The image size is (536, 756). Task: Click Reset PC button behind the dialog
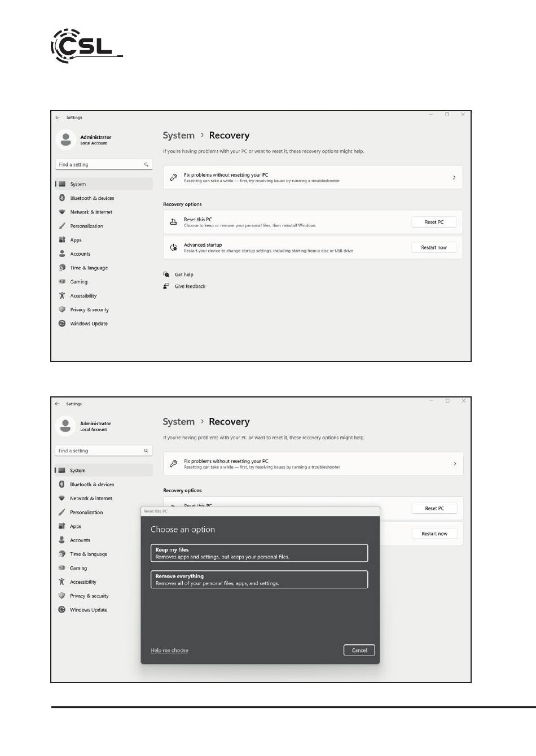434,508
